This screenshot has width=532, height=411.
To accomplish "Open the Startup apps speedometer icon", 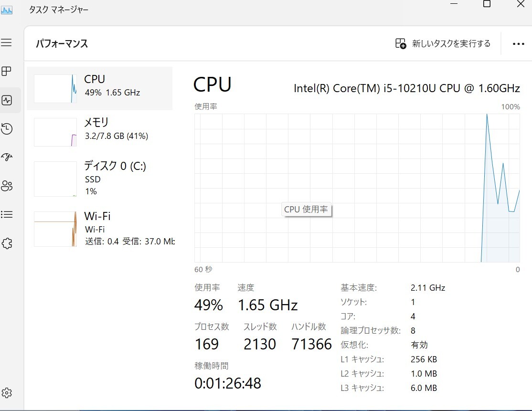I will pyautogui.click(x=7, y=157).
